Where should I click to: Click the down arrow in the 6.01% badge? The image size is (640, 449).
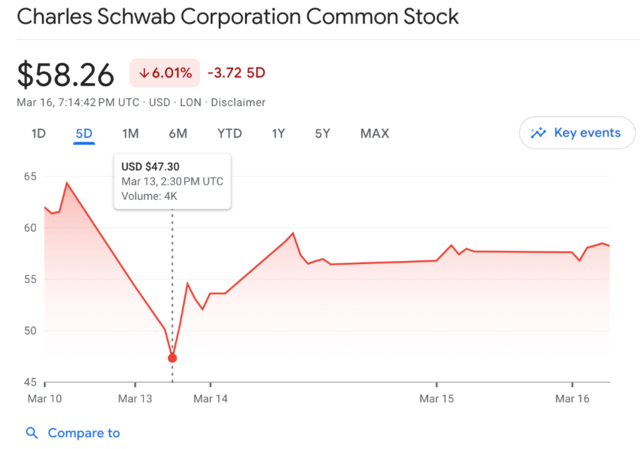(145, 73)
